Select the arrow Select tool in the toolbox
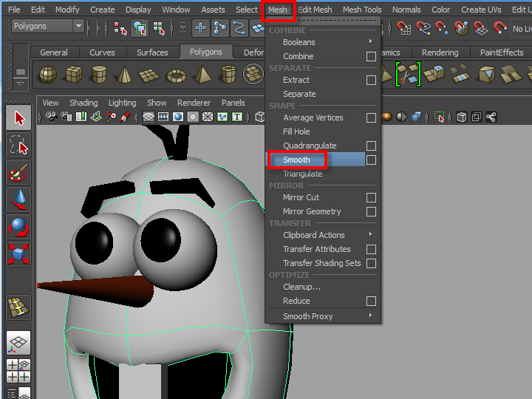The width and height of the screenshot is (532, 399). pyautogui.click(x=18, y=118)
